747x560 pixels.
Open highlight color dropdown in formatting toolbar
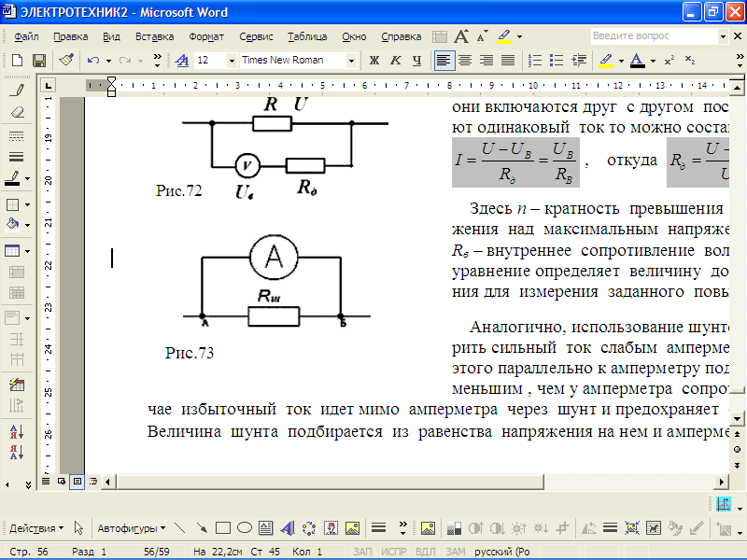tap(621, 61)
